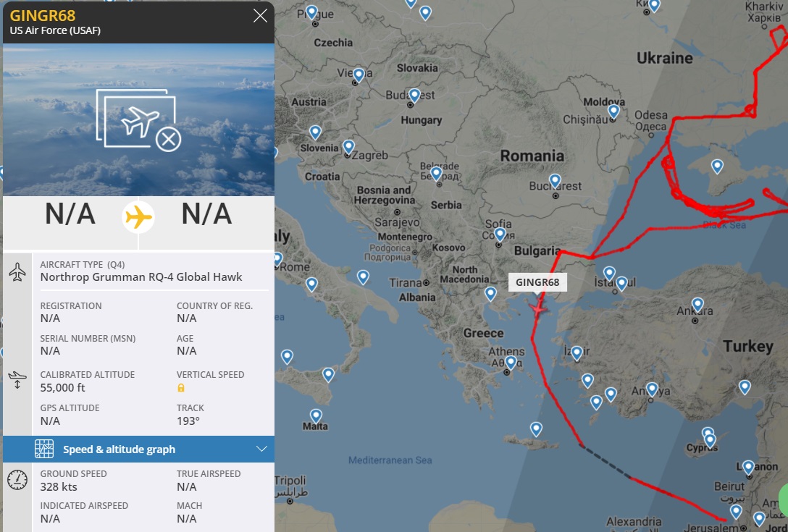Select the airport pin near Athens
The image size is (788, 532).
[511, 363]
